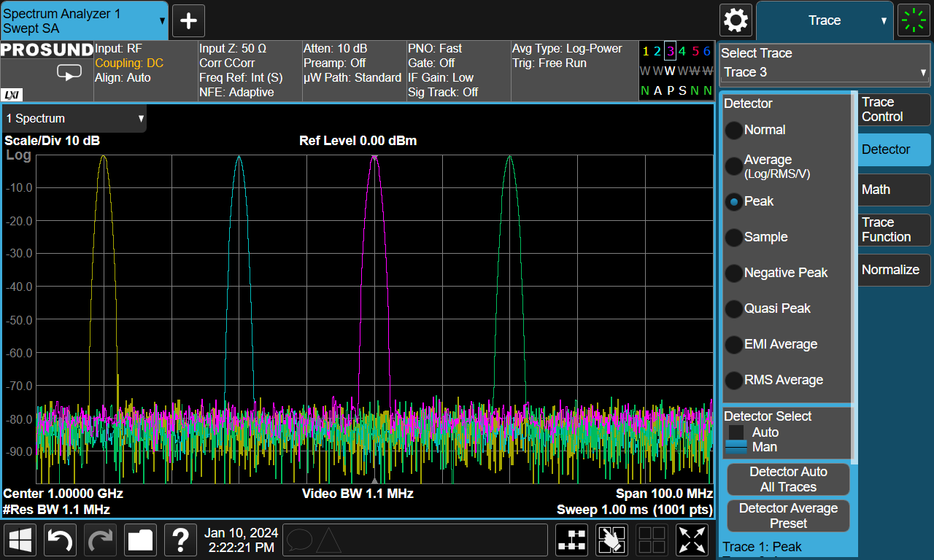This screenshot has height=560, width=934.
Task: Toggle full screen with the arrows icon
Action: 692,540
